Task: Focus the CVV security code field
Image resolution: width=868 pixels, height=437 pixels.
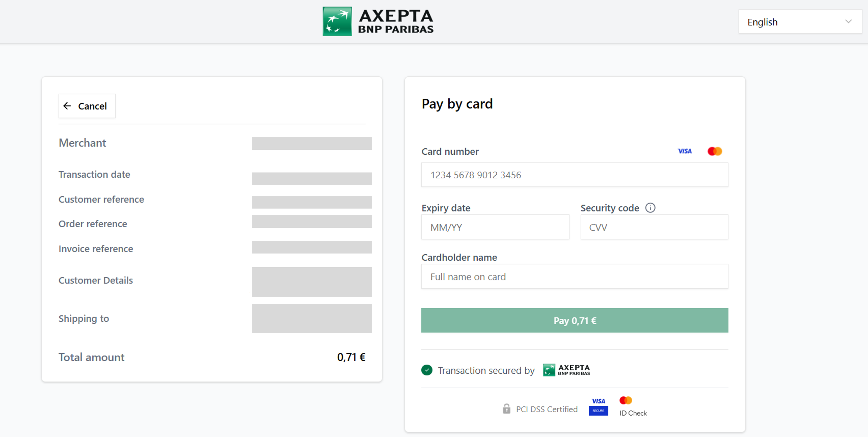Action: click(654, 227)
